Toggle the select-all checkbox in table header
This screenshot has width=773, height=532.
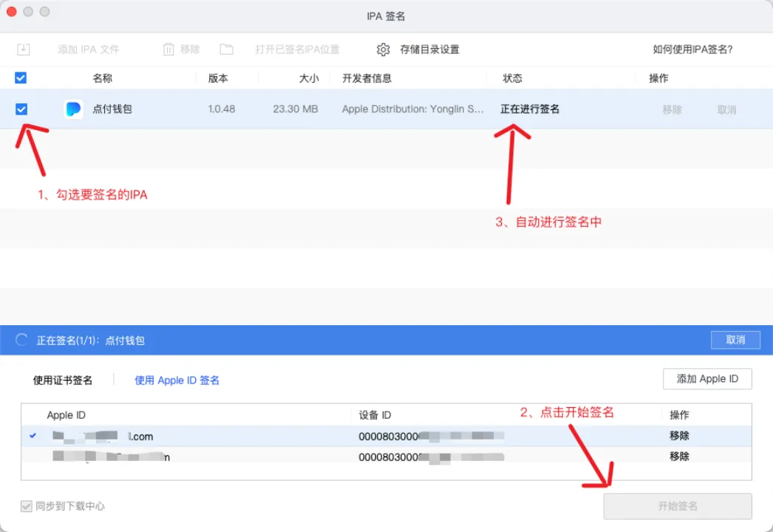click(21, 78)
